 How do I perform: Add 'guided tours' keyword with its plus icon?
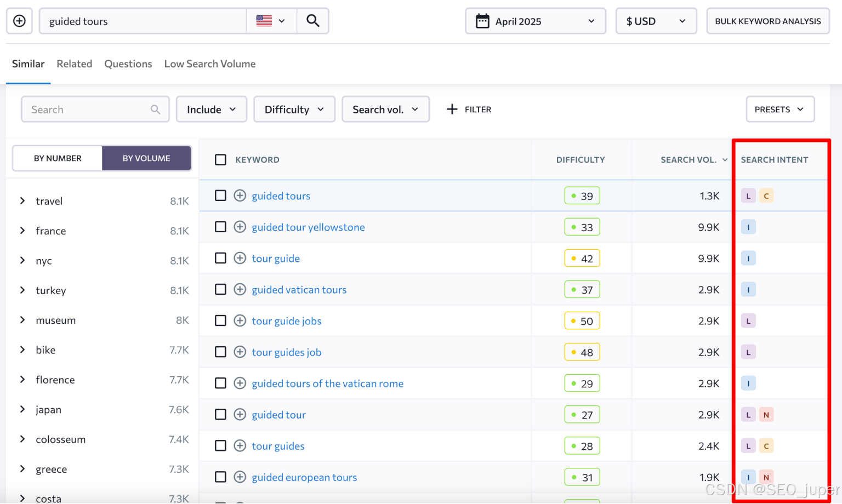[240, 196]
